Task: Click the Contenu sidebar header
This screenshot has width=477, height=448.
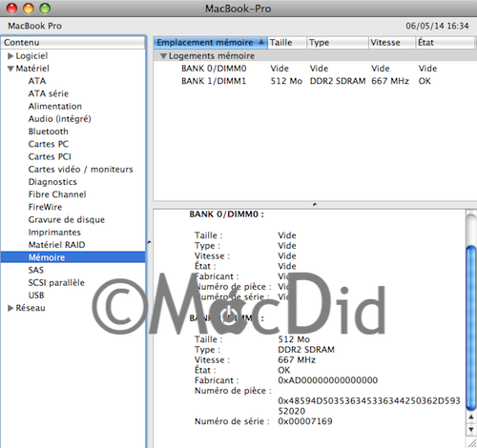Action: [73, 43]
